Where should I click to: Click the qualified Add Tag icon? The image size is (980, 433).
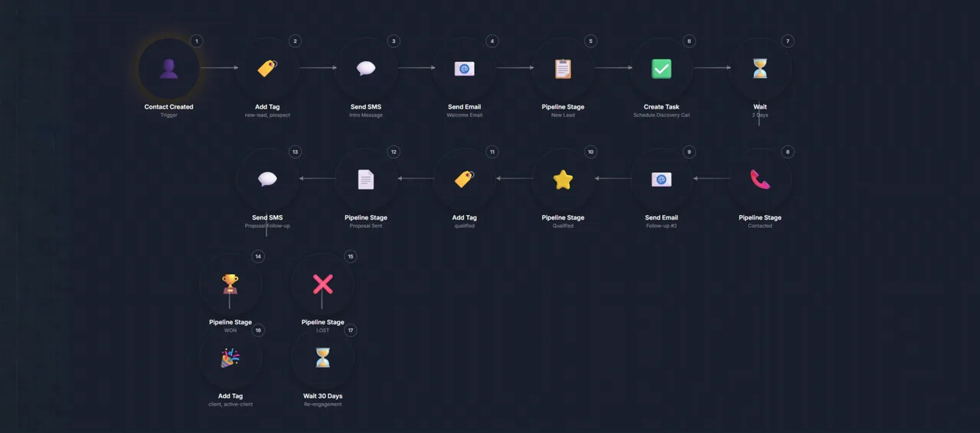(x=464, y=179)
